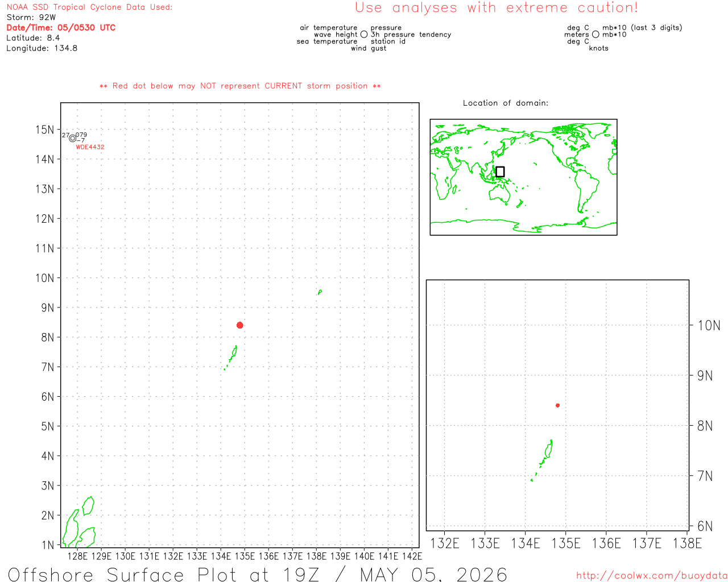
Task: Click the black domain rectangle on world map
Action: click(x=500, y=172)
